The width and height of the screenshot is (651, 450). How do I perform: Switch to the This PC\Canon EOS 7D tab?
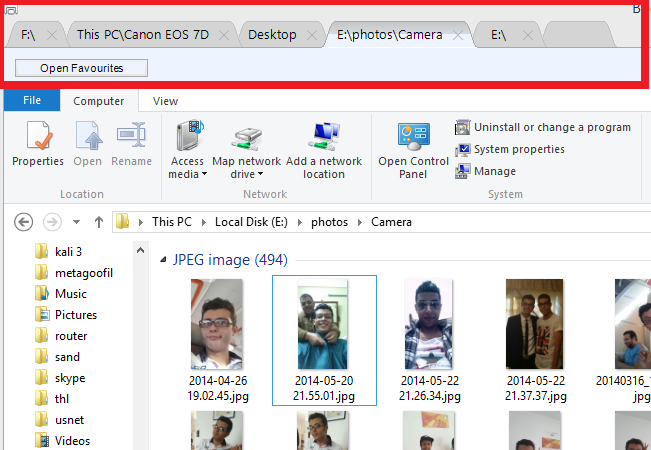tap(144, 35)
